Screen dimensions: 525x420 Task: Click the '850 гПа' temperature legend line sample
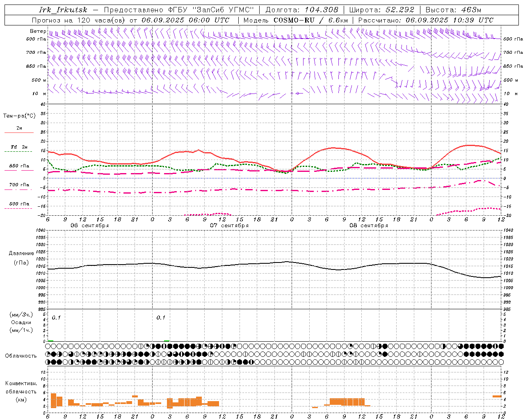pyautogui.click(x=19, y=170)
